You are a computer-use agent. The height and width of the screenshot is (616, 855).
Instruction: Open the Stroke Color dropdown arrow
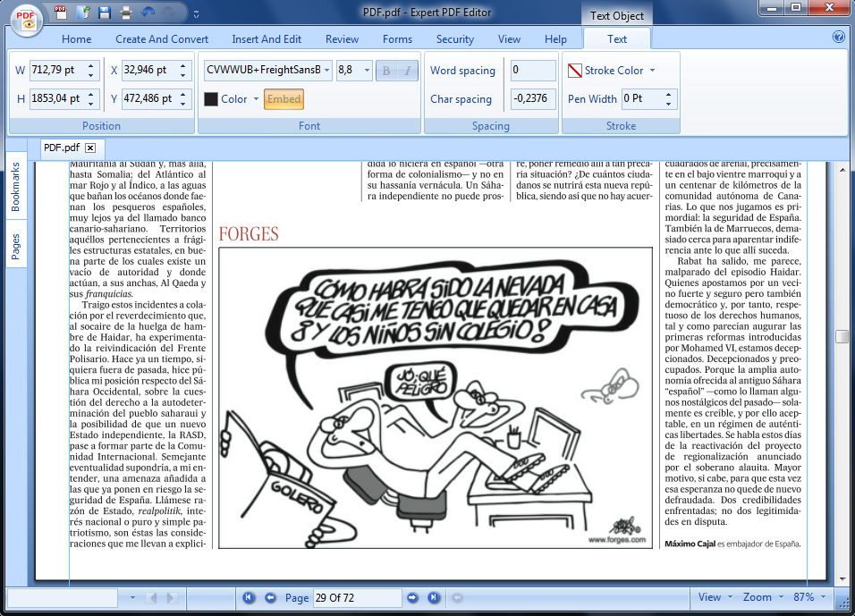point(652,71)
